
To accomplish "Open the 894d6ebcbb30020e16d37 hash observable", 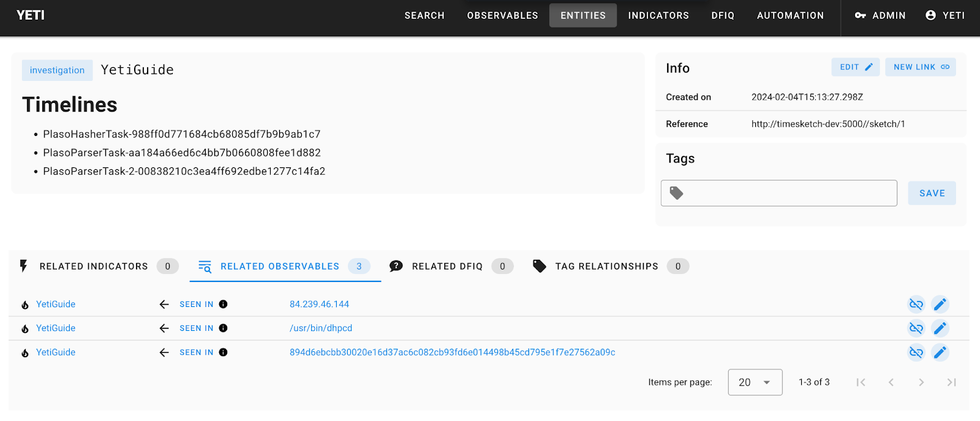I will click(452, 352).
